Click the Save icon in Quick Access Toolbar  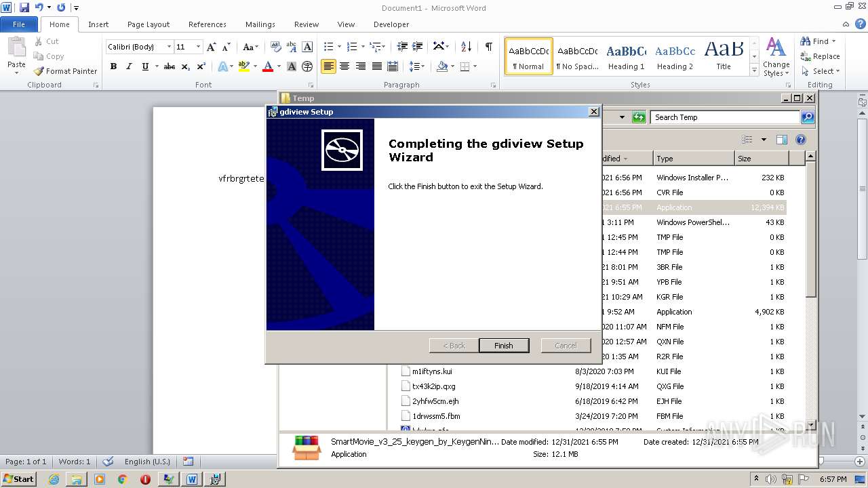tap(24, 7)
